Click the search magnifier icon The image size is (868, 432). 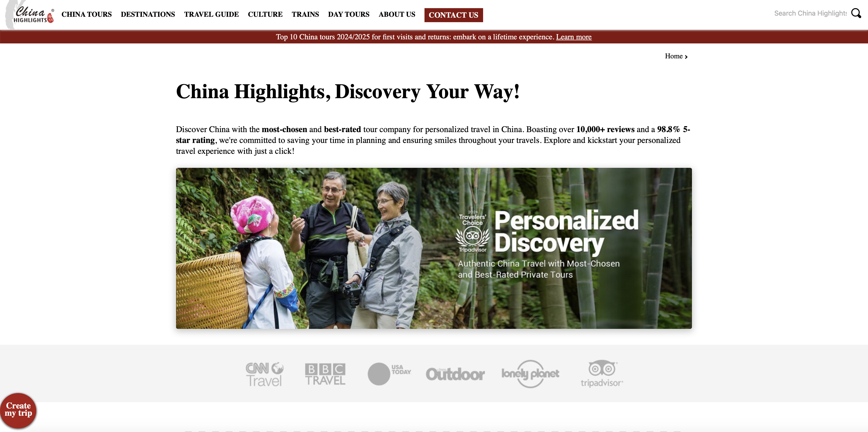[856, 14]
